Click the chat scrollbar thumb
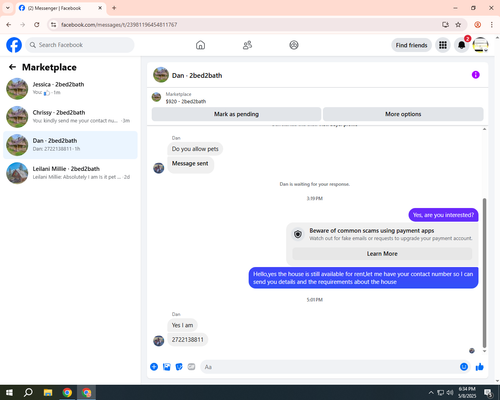This screenshot has width=500, height=400. (x=484, y=273)
